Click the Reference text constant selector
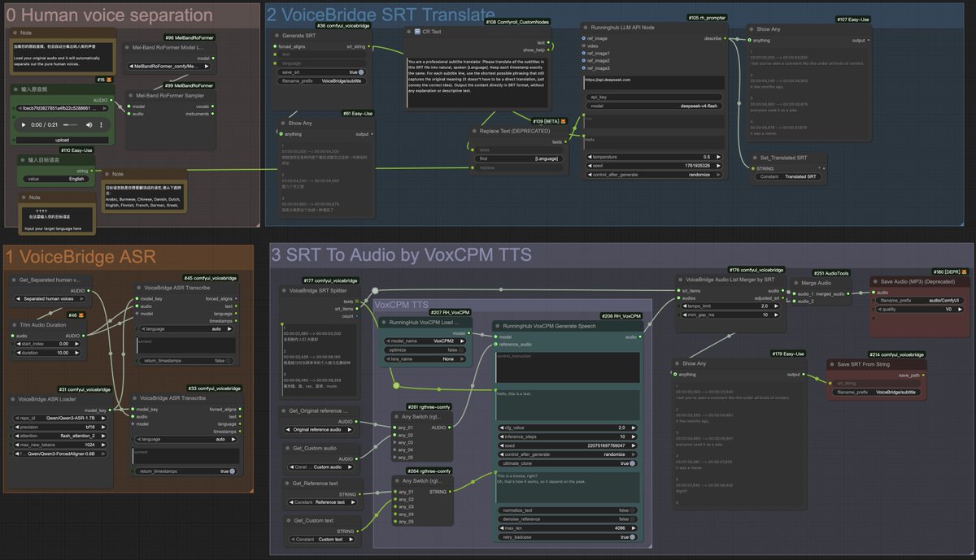Image resolution: width=976 pixels, height=560 pixels. pyautogui.click(x=321, y=501)
